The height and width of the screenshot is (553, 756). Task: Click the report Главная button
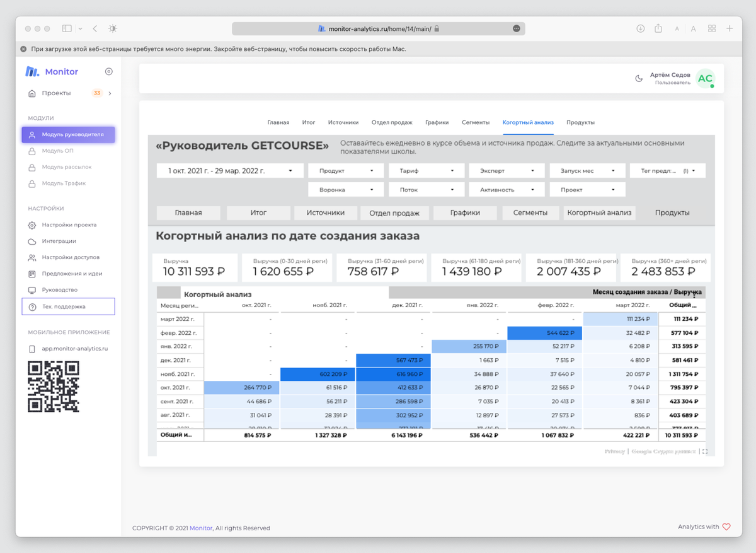pyautogui.click(x=188, y=213)
